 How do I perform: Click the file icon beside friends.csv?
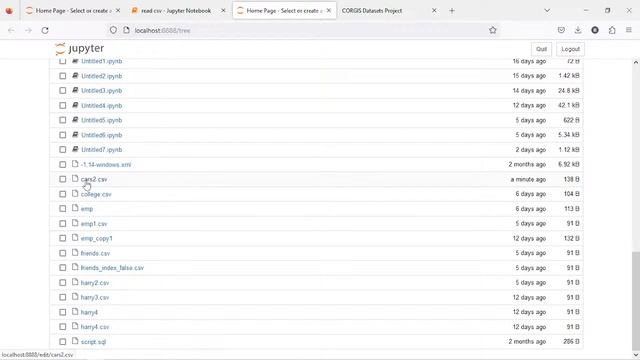click(75, 252)
